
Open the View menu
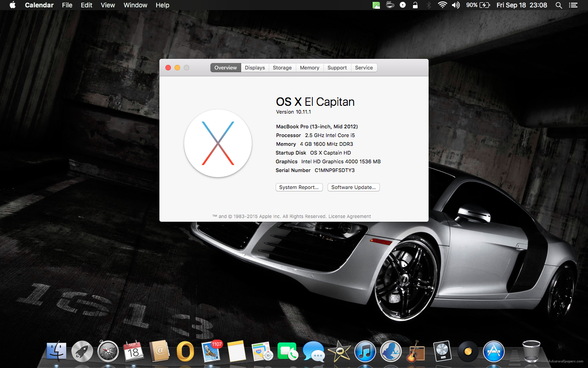(108, 5)
